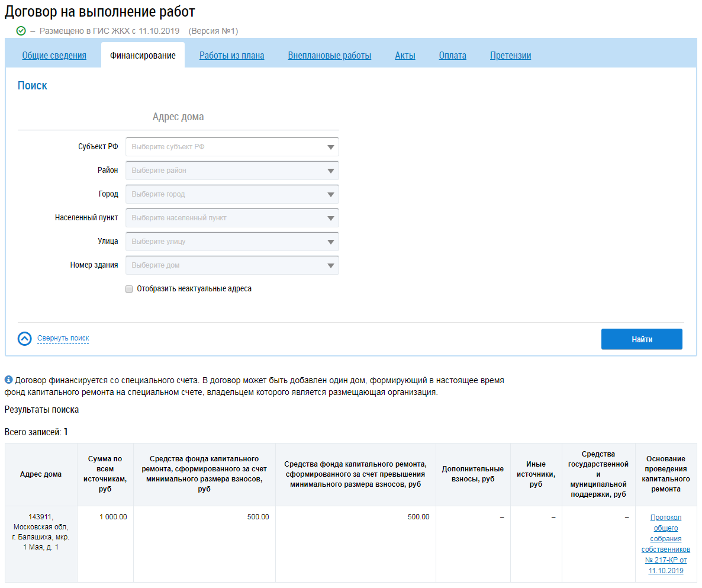Image resolution: width=702 pixels, height=588 pixels.
Task: Click the 'Свернуть поиск' link
Action: (x=63, y=339)
